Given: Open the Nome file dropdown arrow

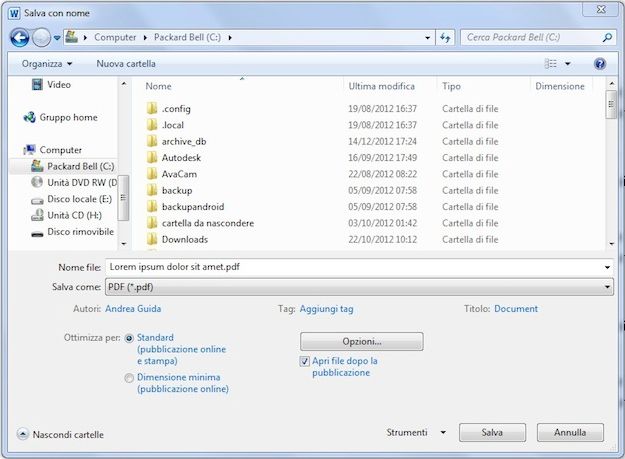Looking at the screenshot, I should pyautogui.click(x=607, y=267).
